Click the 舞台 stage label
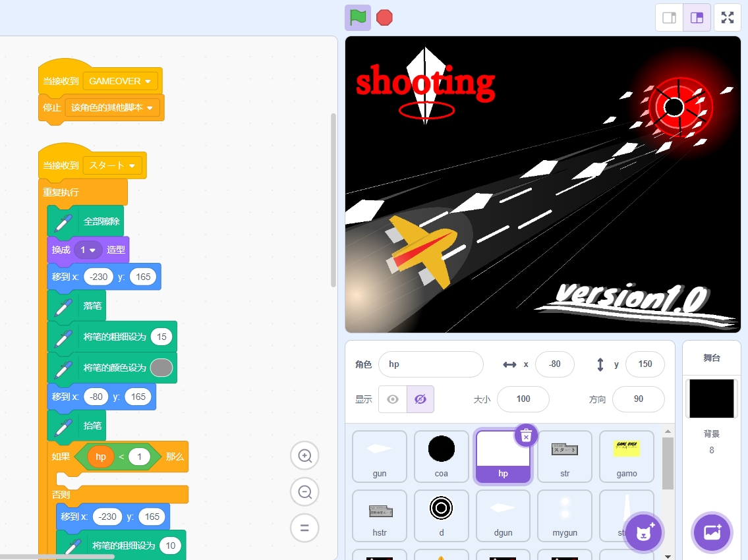The width and height of the screenshot is (748, 560). point(712,358)
